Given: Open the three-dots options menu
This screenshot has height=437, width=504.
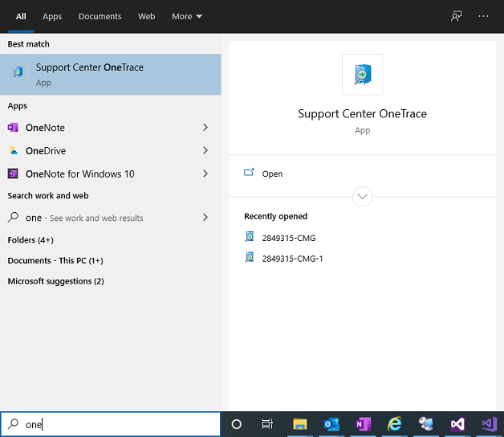Looking at the screenshot, I should click(x=483, y=16).
